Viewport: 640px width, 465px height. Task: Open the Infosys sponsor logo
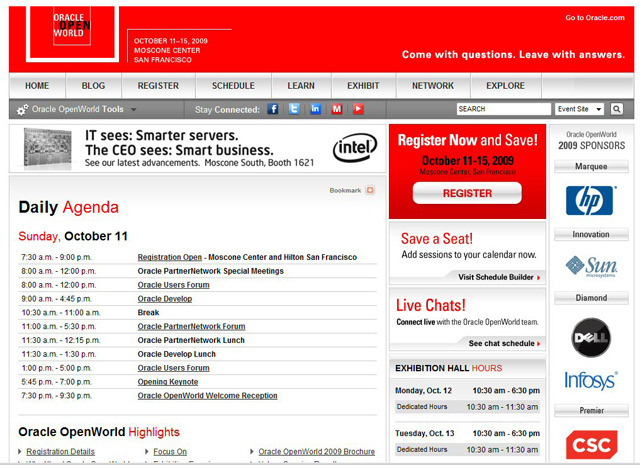pos(591,380)
